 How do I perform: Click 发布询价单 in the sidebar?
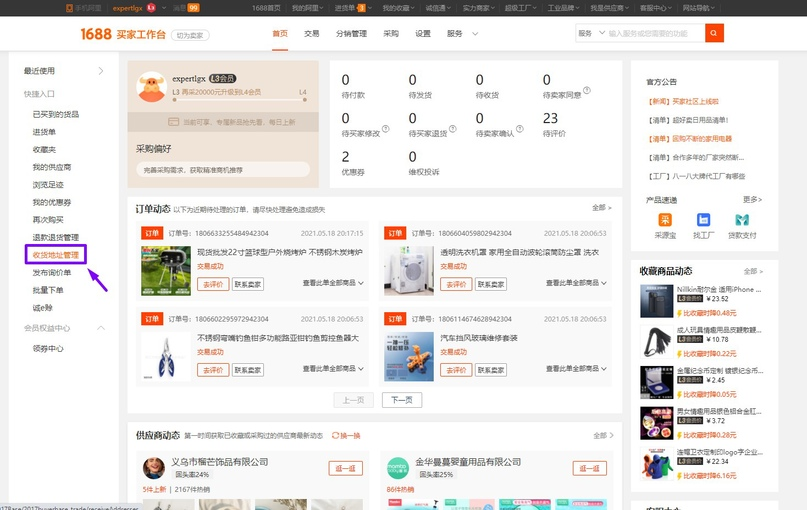tap(52, 272)
